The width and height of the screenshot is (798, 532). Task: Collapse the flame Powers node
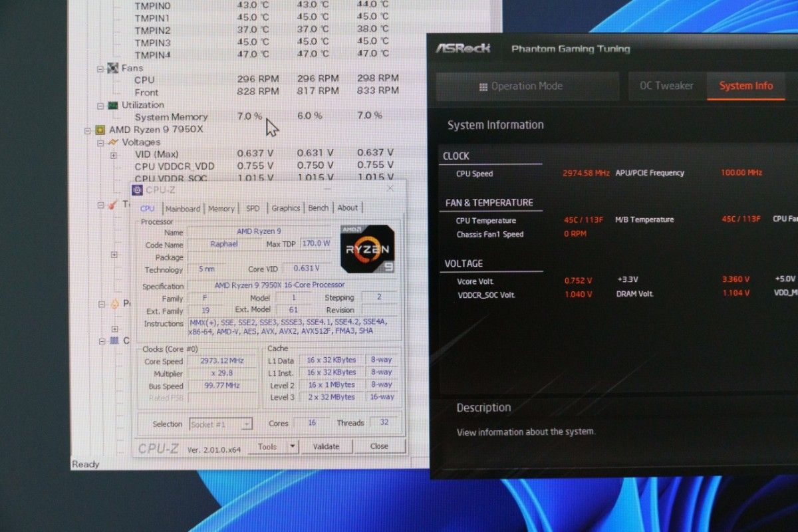tap(101, 304)
